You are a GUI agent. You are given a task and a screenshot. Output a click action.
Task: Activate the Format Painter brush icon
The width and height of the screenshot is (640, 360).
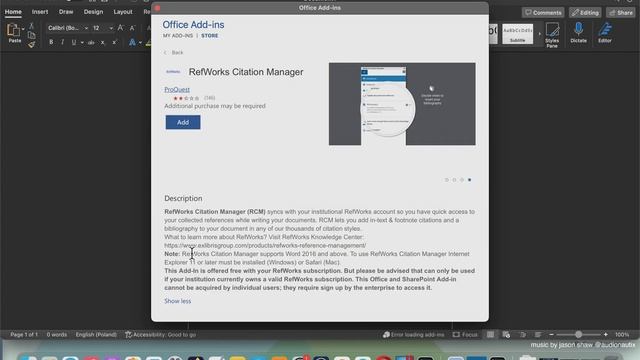31,44
